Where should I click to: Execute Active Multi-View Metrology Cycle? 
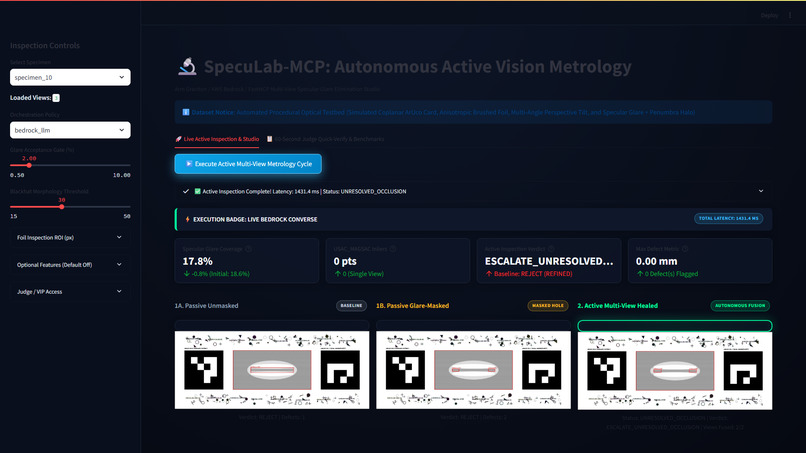click(x=248, y=164)
